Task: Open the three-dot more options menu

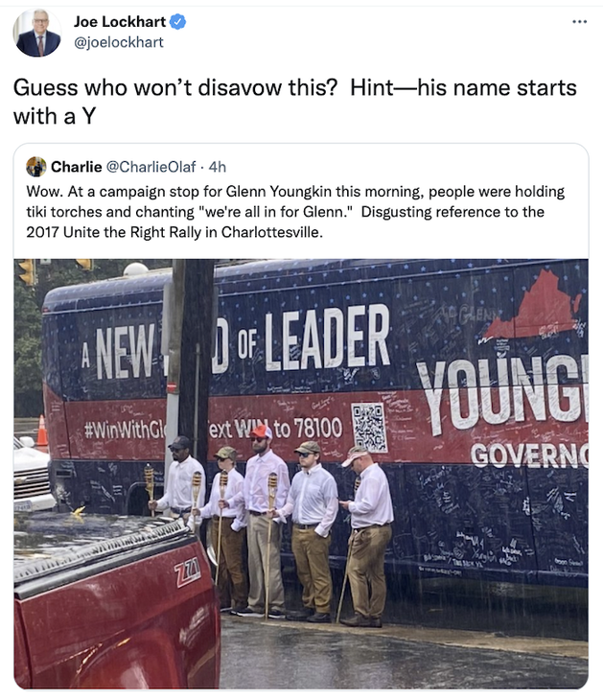Action: tap(579, 21)
